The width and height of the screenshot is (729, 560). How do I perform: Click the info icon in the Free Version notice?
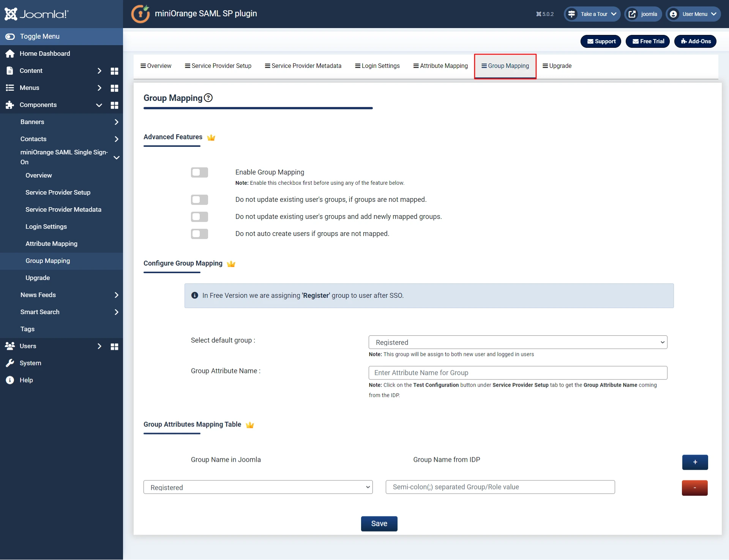click(x=195, y=295)
